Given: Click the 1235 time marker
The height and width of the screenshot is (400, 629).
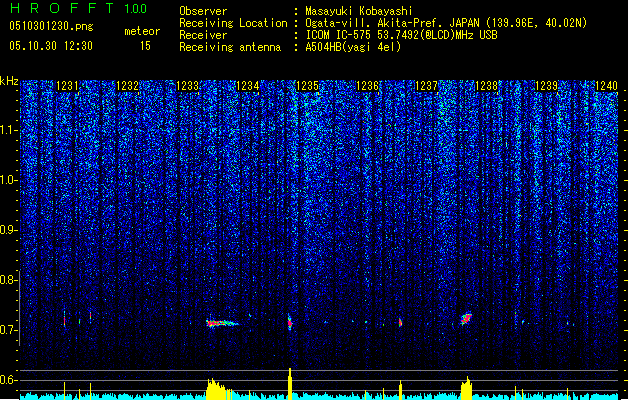Looking at the screenshot, I should coord(307,86).
